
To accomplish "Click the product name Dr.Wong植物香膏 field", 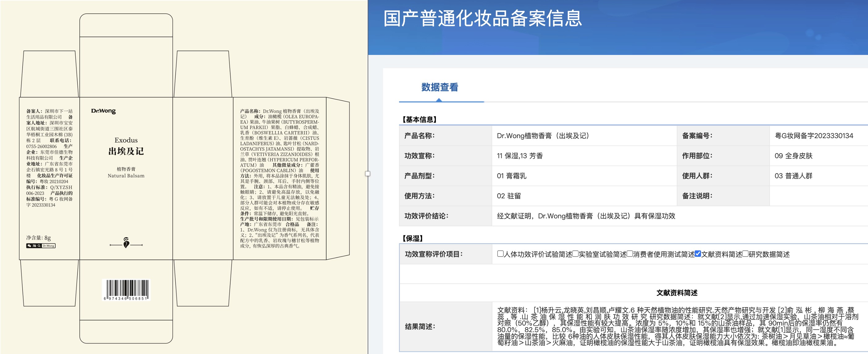I will point(543,136).
